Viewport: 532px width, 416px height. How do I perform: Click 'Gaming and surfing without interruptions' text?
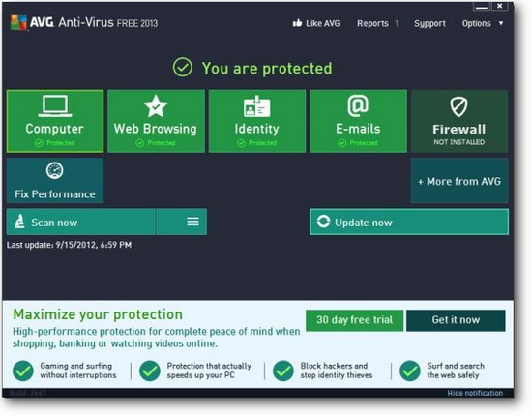[78, 371]
